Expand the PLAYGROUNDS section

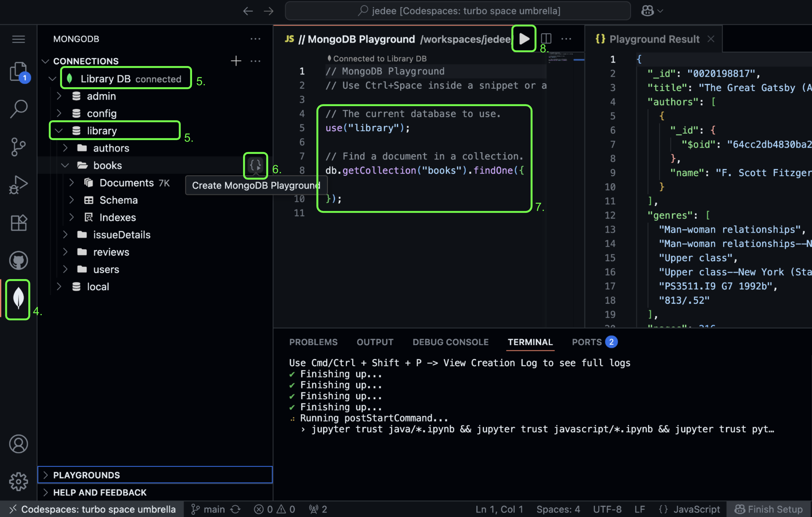coord(86,475)
